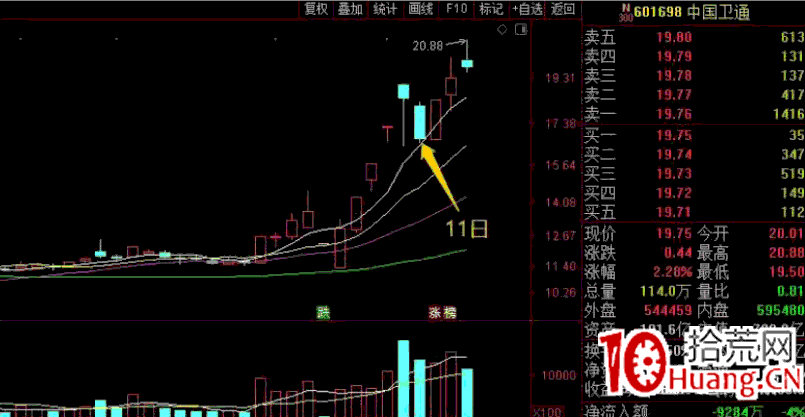Open the 复权 adjustment menu

click(316, 8)
